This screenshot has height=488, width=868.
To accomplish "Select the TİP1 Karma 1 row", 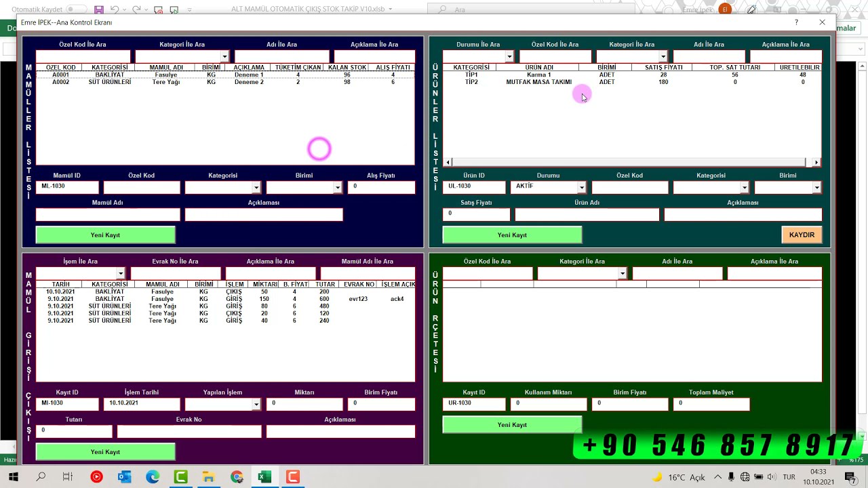I will tap(632, 75).
